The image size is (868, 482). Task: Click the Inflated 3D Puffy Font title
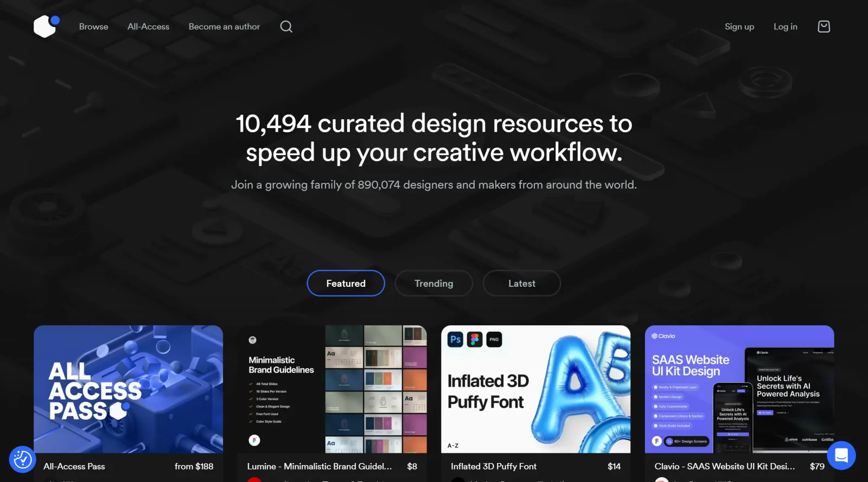tap(494, 466)
